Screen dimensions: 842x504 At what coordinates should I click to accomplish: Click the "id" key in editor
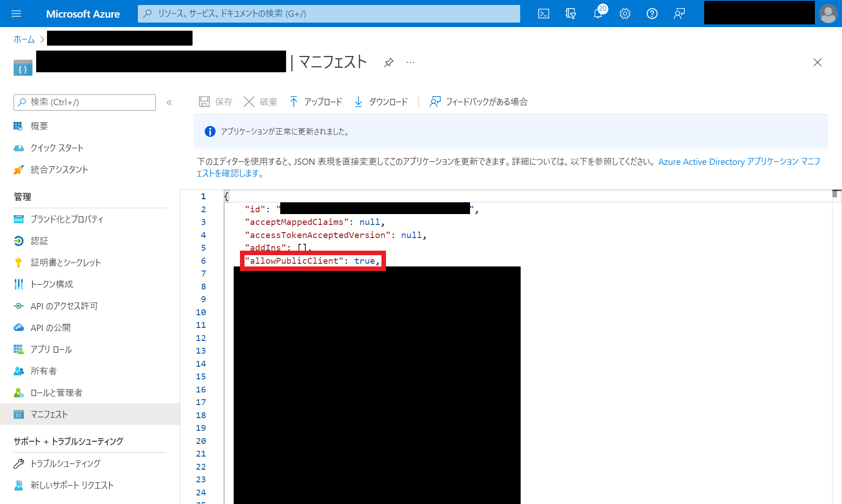[x=255, y=209]
